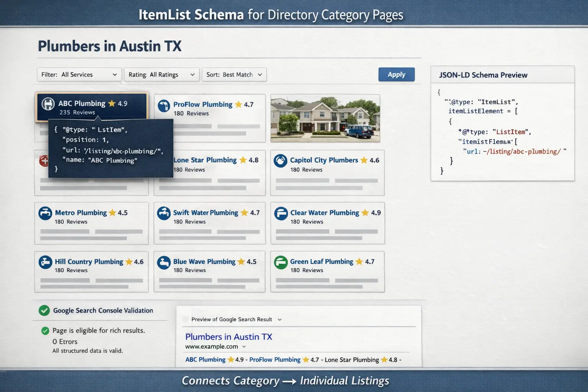Select the Capitol City Plumbers globe icon
This screenshot has width=588, height=392.
click(x=281, y=161)
